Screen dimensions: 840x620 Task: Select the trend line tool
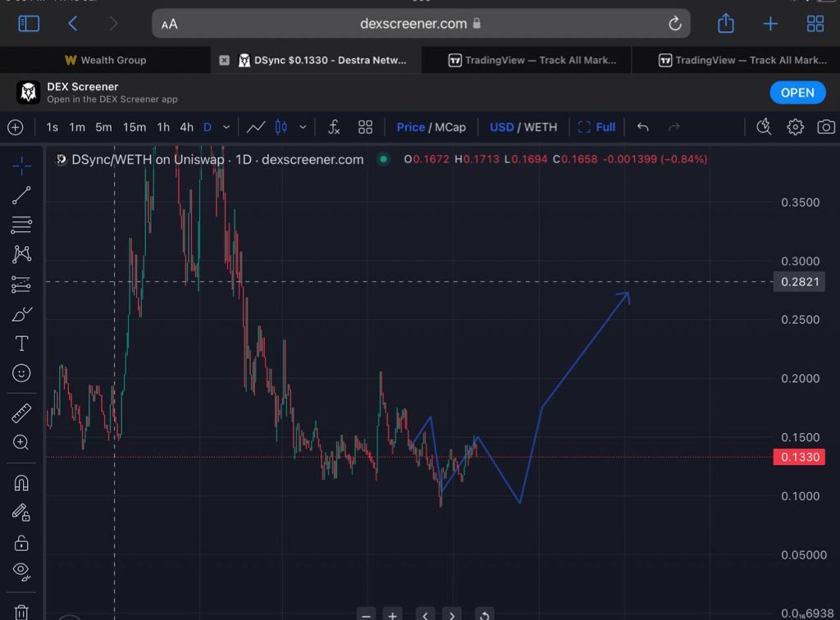click(x=21, y=195)
